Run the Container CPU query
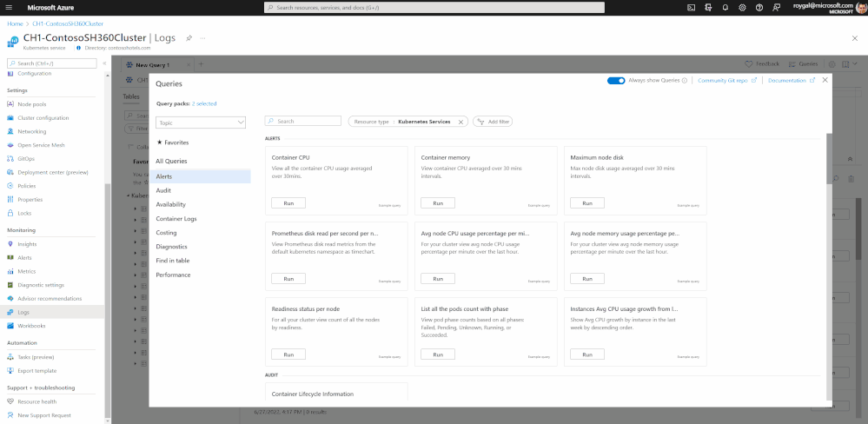This screenshot has height=424, width=868. pos(288,203)
